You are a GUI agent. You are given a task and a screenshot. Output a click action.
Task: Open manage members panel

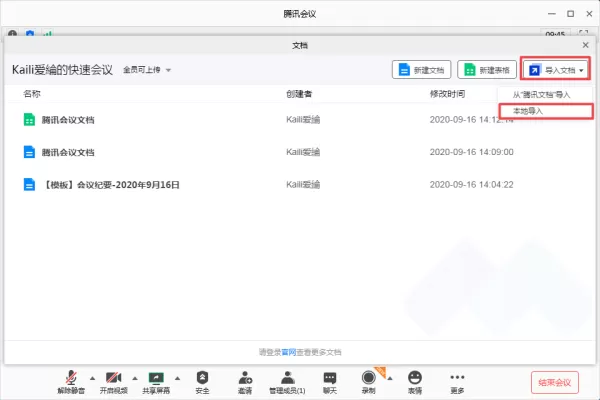(287, 382)
